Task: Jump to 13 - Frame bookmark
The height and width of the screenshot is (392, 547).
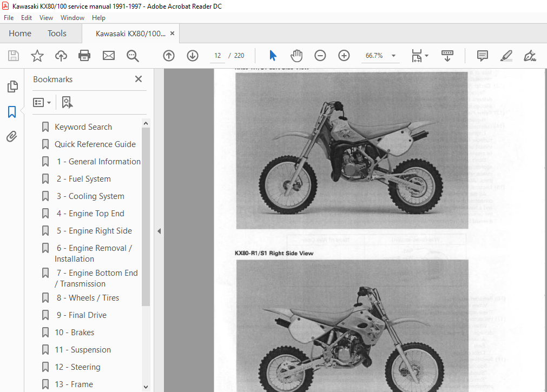Action: 74,384
